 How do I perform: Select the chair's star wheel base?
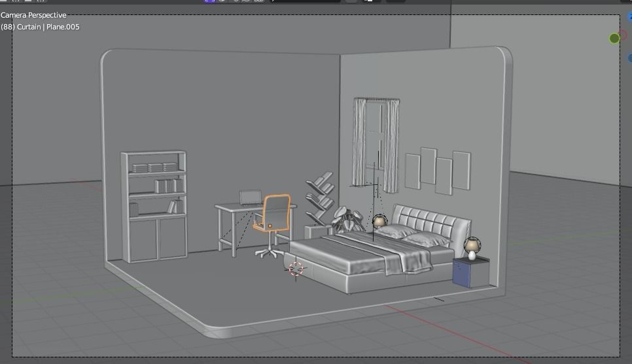(x=270, y=254)
